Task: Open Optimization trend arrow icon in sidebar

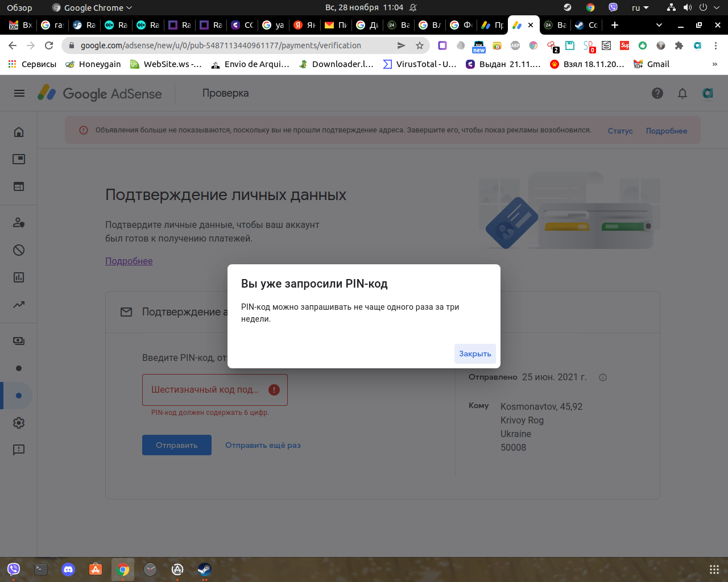Action: pos(19,305)
